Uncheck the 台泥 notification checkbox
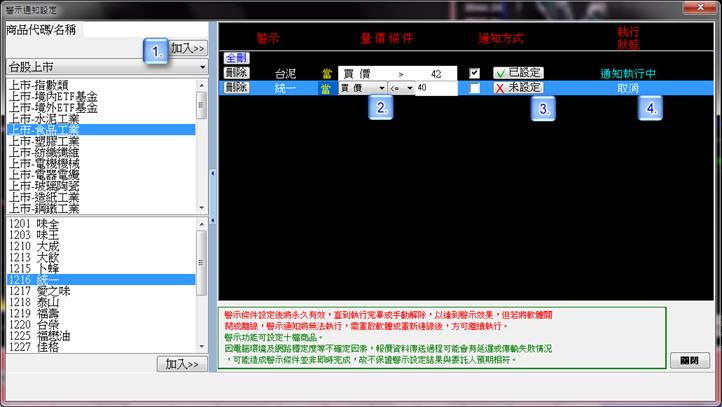Image resolution: width=722 pixels, height=407 pixels. 474,73
